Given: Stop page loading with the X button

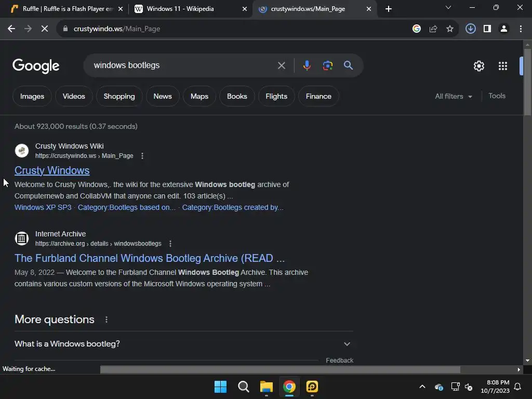Looking at the screenshot, I should pos(45,29).
